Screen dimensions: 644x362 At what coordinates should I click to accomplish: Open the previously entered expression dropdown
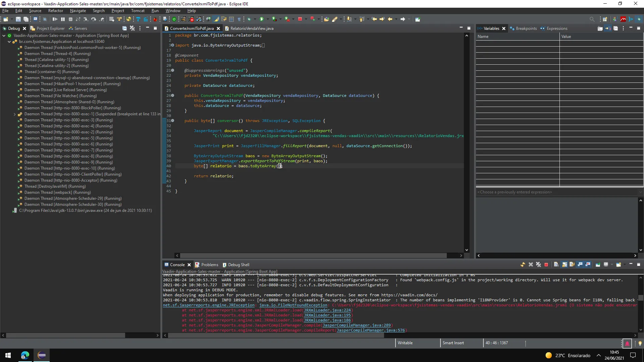(640, 192)
